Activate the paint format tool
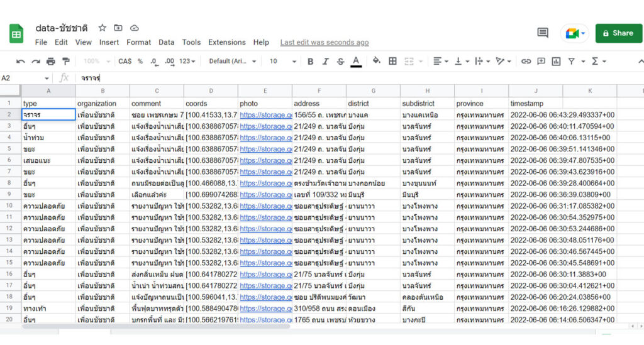644x345 pixels. coord(65,61)
